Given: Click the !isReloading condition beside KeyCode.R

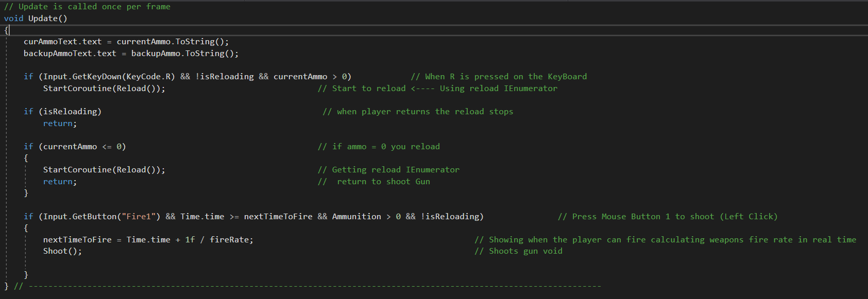Looking at the screenshot, I should click(x=224, y=77).
